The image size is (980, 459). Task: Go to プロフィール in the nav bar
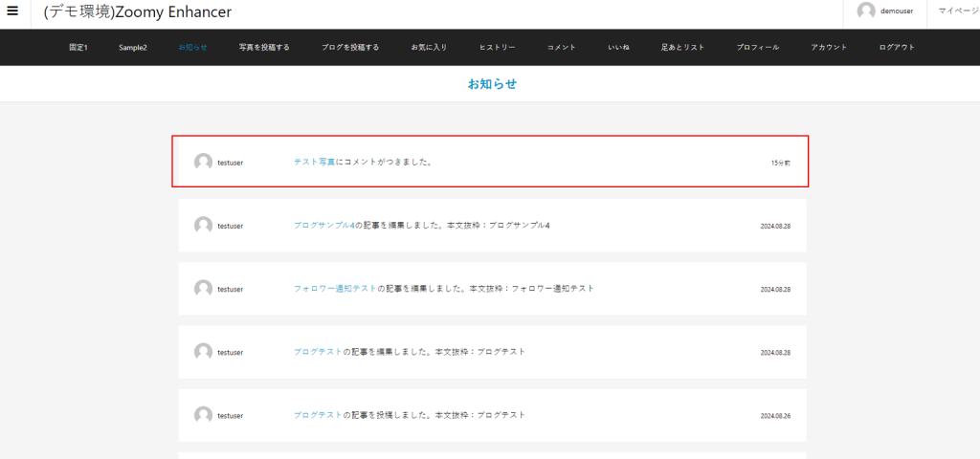758,48
